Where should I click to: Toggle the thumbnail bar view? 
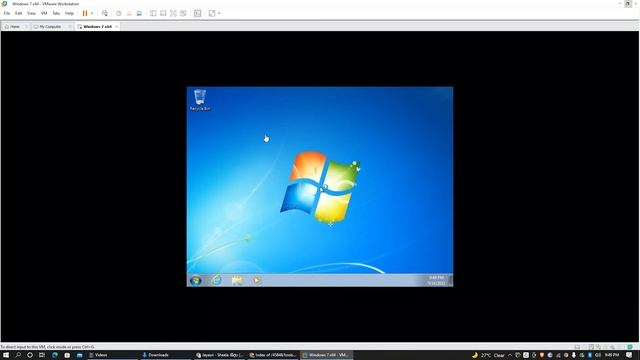coord(163,13)
